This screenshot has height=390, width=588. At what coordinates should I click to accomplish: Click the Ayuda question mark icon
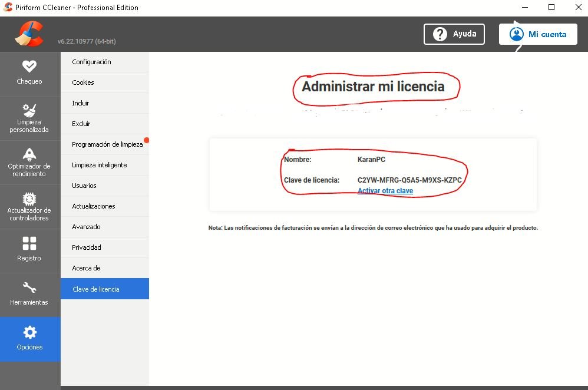coord(440,34)
